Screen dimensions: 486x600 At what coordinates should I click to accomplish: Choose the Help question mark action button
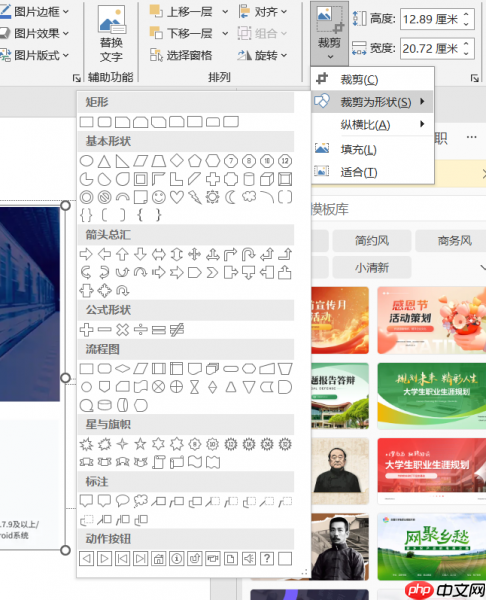pyautogui.click(x=267, y=559)
